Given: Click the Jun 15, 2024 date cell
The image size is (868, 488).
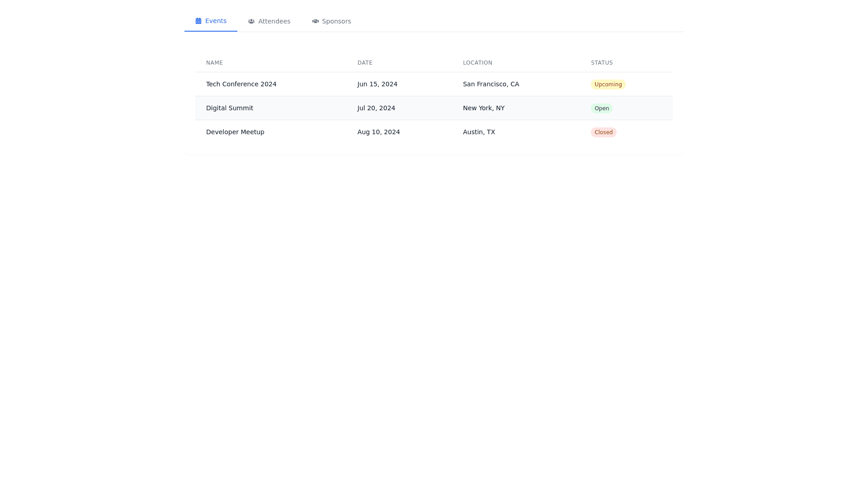Looking at the screenshot, I should [377, 84].
